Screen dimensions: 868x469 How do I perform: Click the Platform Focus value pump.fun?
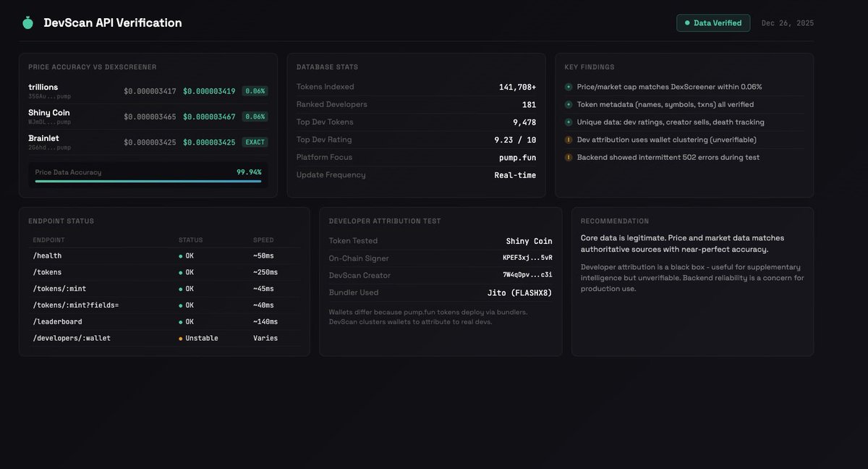(518, 157)
